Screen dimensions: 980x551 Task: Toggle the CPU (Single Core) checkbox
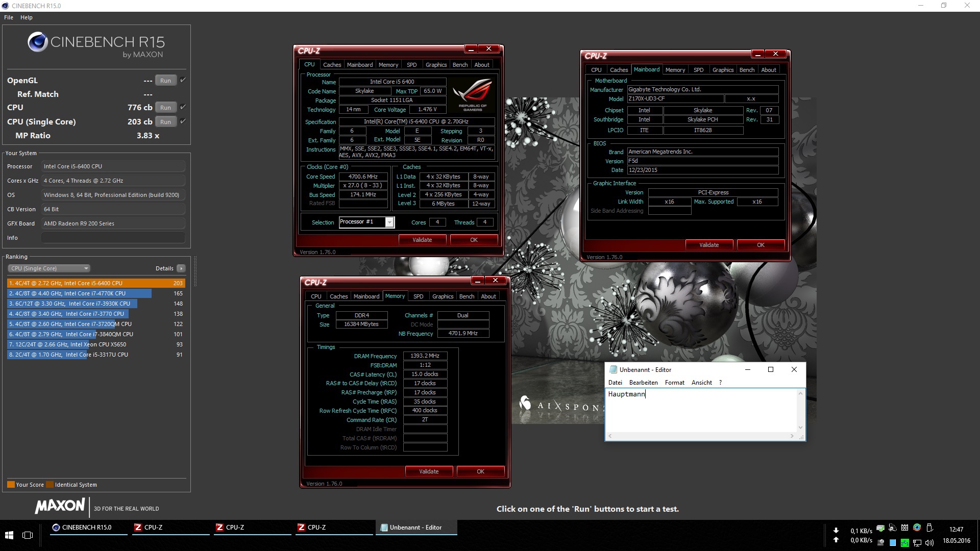tap(183, 121)
